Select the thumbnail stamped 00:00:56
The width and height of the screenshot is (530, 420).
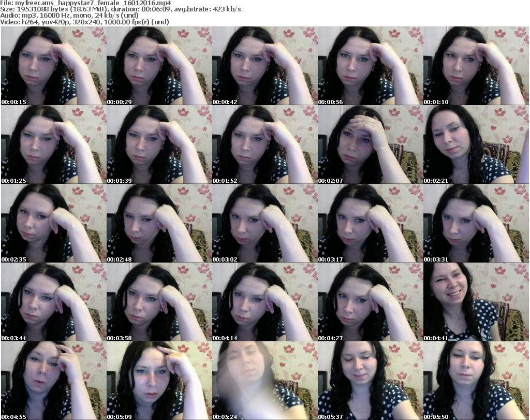click(370, 66)
